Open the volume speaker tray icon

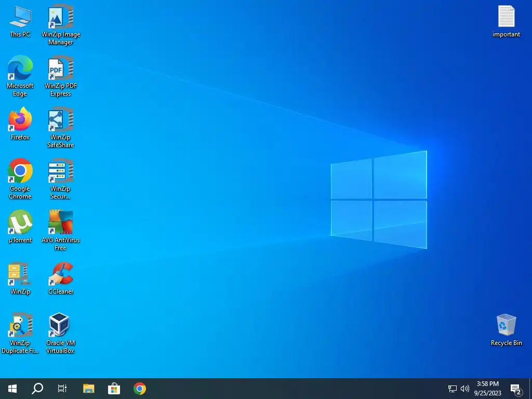465,389
